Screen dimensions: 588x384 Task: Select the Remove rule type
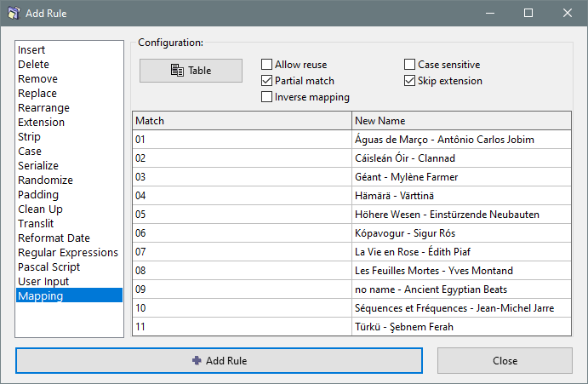[70, 79]
